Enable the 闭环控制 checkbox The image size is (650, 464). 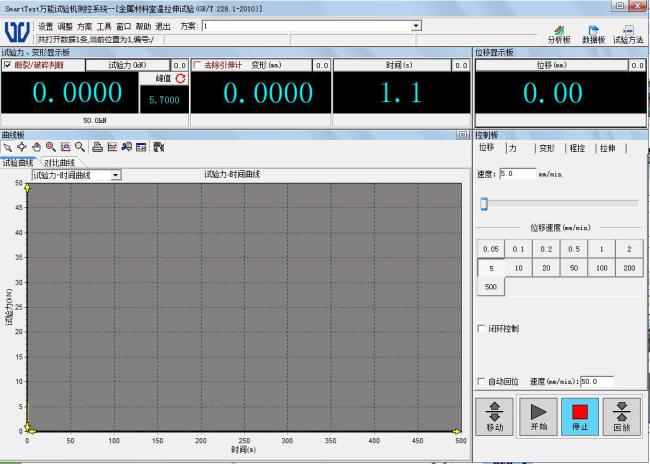pyautogui.click(x=481, y=328)
